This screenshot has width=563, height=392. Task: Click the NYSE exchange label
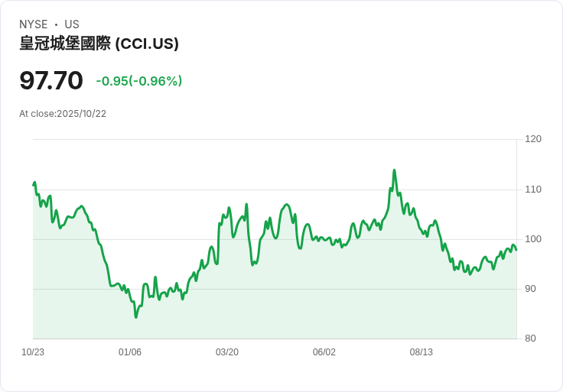tap(34, 24)
